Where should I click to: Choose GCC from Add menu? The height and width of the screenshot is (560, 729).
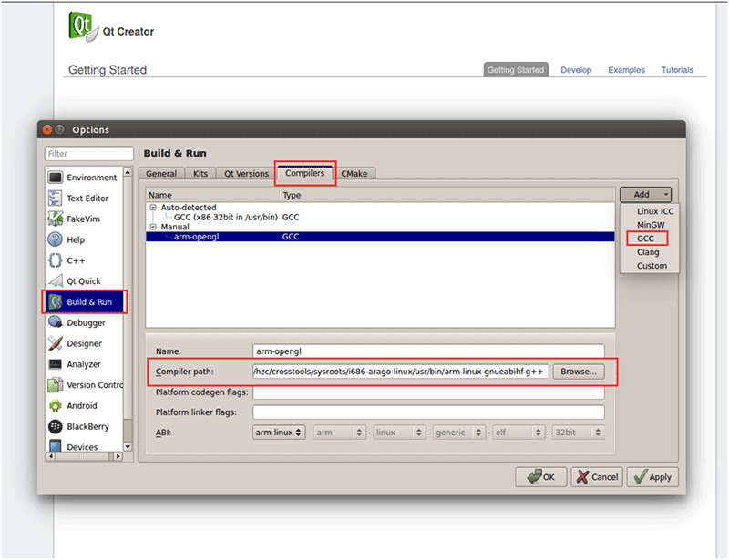(x=646, y=239)
